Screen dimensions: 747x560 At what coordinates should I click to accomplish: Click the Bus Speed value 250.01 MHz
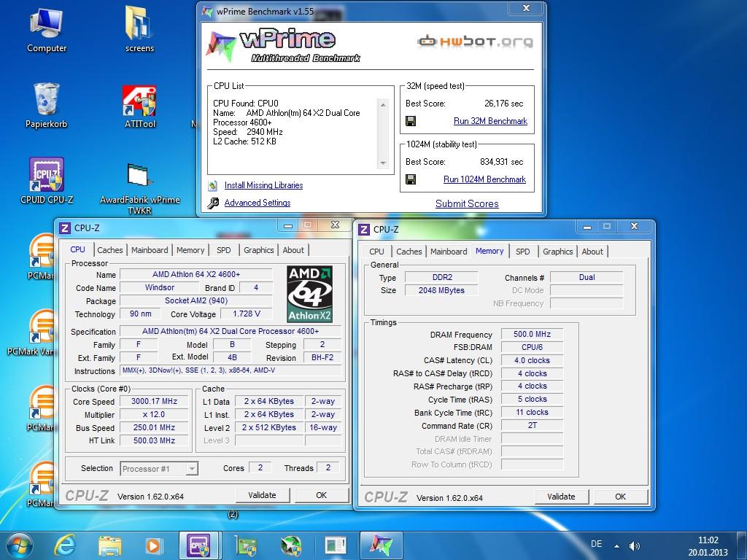click(x=154, y=427)
